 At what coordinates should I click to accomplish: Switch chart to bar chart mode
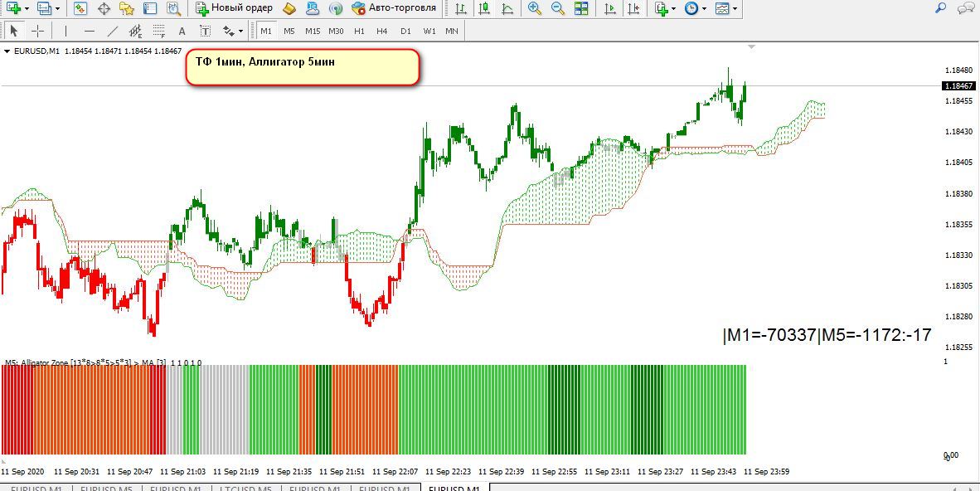(461, 8)
